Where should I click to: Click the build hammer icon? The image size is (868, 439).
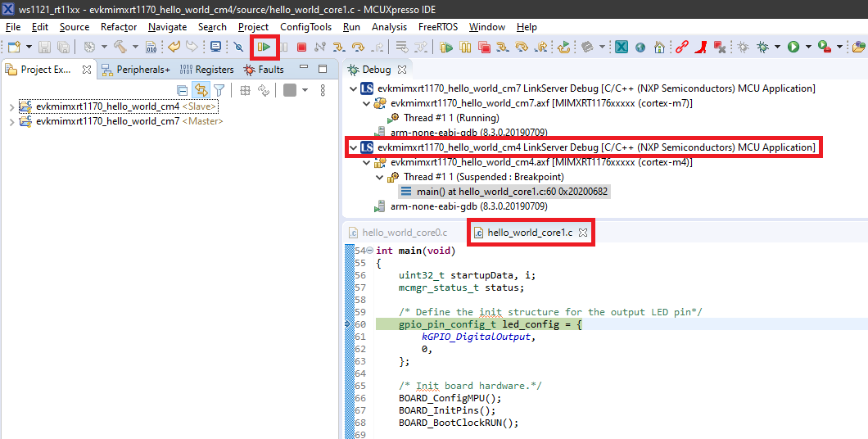coord(120,48)
